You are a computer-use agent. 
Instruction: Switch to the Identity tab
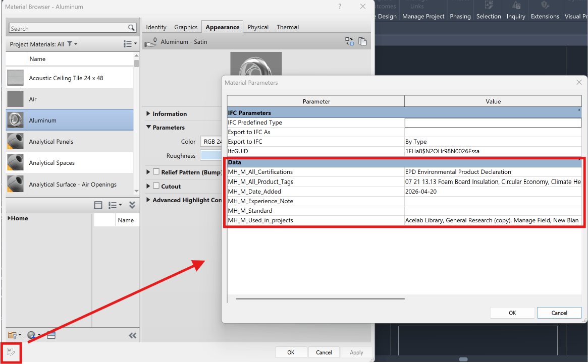156,27
